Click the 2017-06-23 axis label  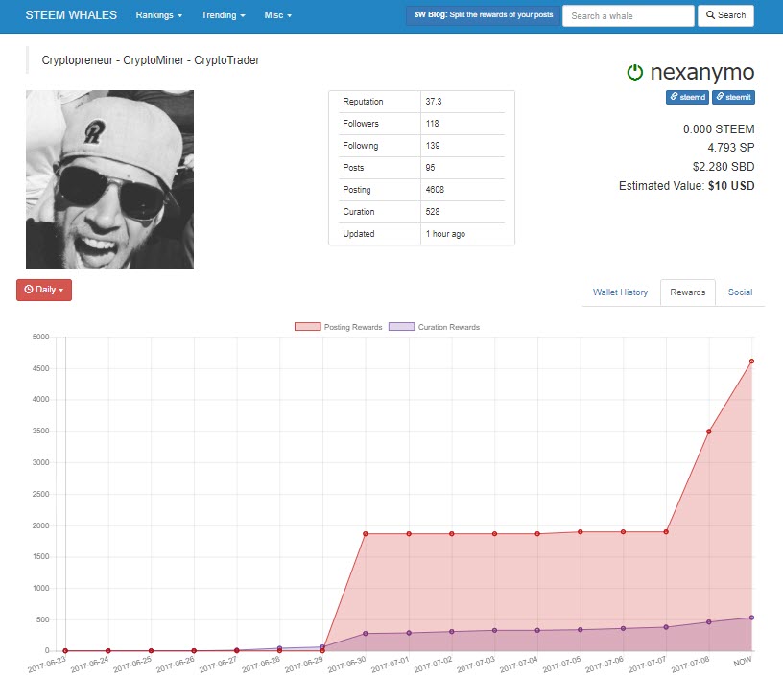tap(46, 665)
